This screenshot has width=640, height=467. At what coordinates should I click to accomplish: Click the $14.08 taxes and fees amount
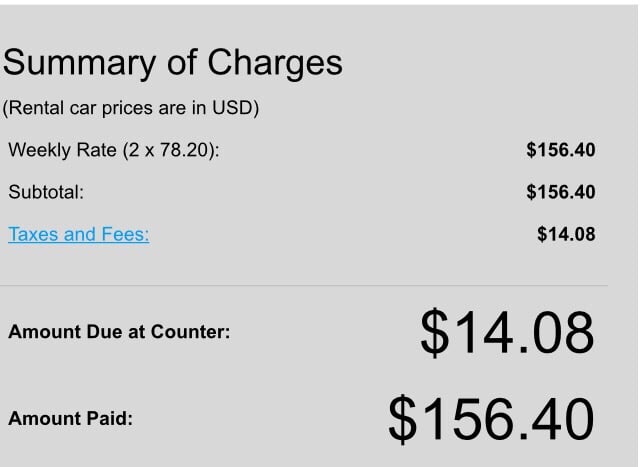566,235
